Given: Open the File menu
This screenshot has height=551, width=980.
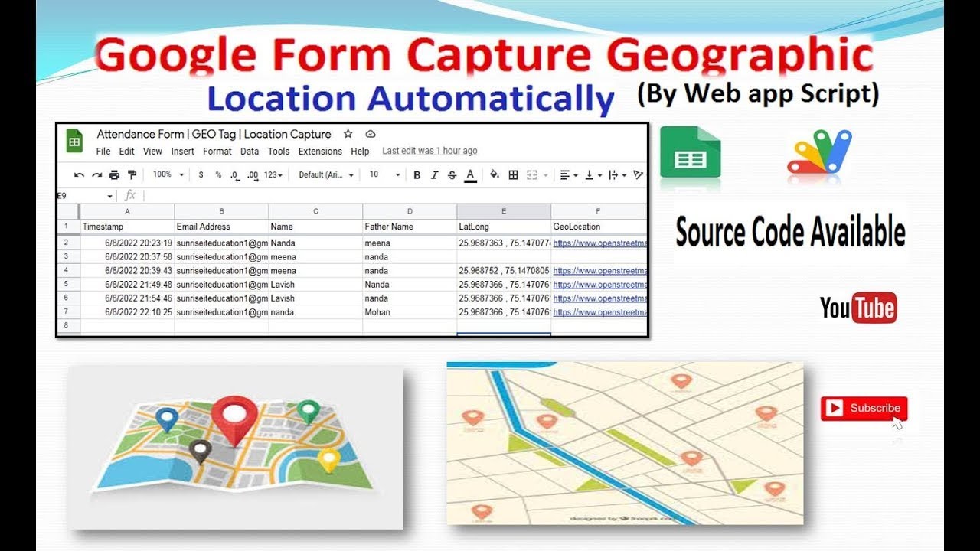Looking at the screenshot, I should click(103, 152).
